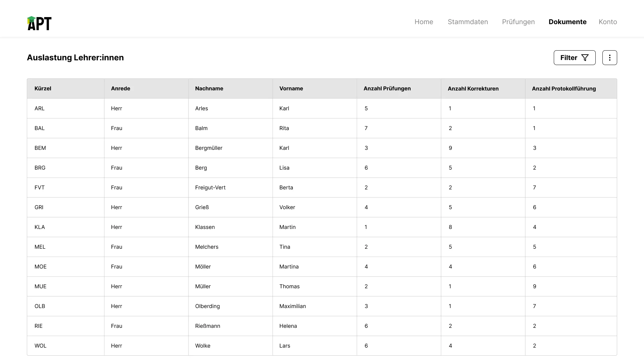Click Anzahl Prüfungen value 7 for Balm
This screenshot has width=644, height=362.
(366, 128)
